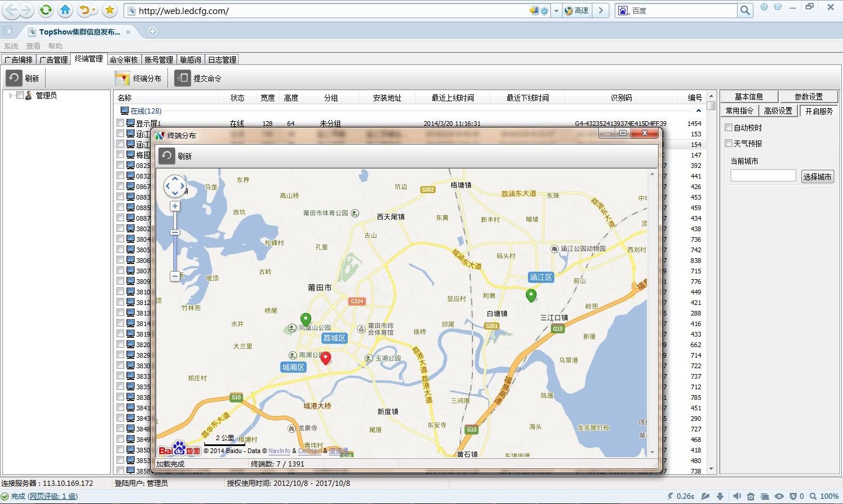Click the NavInfo link on the map
The width and height of the screenshot is (843, 504).
coord(279,451)
